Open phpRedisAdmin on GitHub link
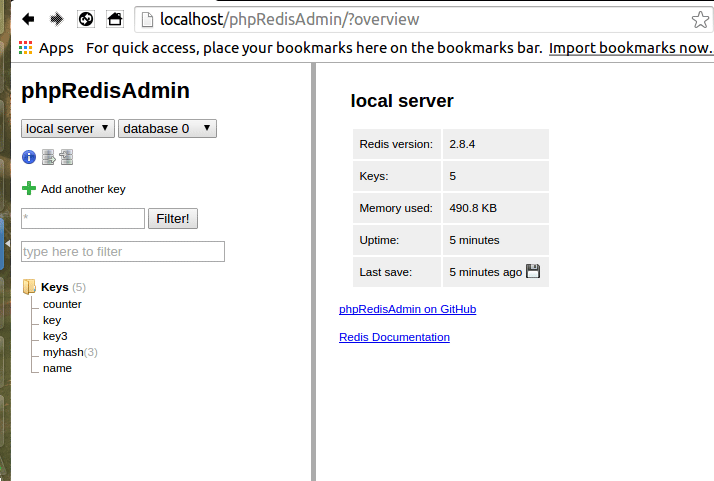The height and width of the screenshot is (481, 714). (407, 309)
